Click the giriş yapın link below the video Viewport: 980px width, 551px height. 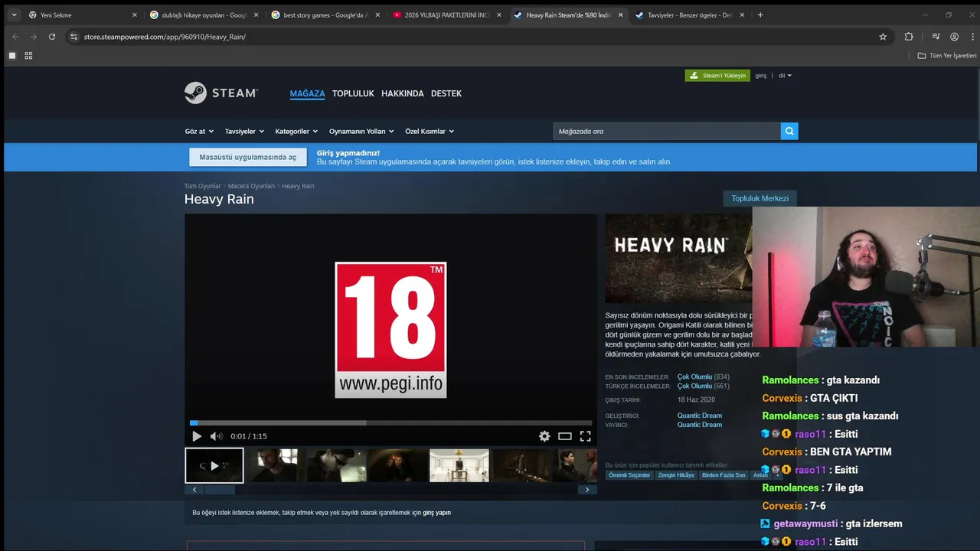(436, 513)
